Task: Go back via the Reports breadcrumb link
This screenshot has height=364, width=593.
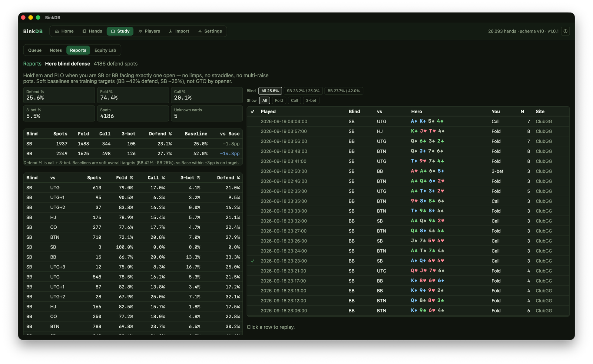Action: pyautogui.click(x=32, y=64)
